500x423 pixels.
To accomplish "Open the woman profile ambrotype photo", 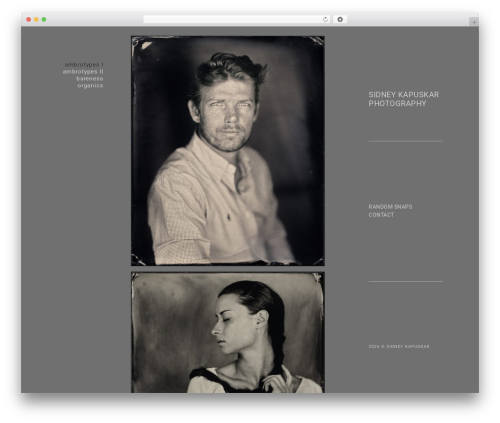I will (228, 332).
